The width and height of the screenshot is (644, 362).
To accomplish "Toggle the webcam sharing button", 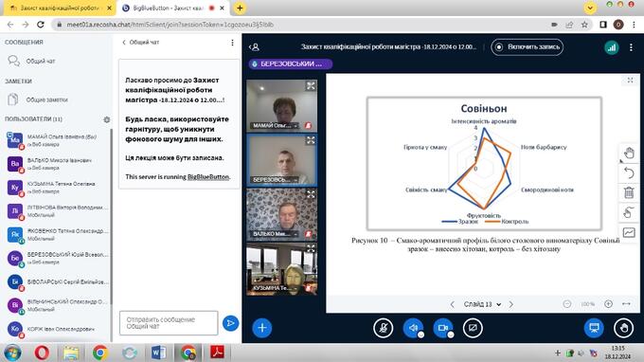I will point(443,328).
